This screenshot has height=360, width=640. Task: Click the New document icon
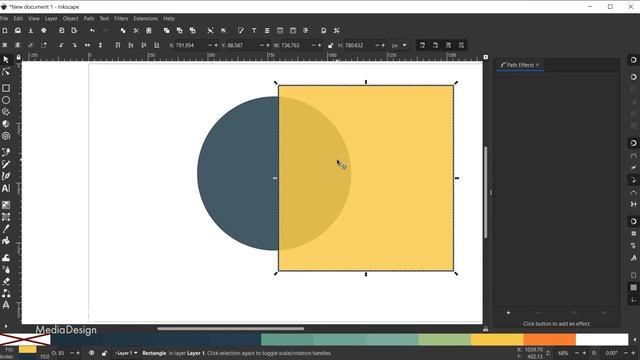[5, 31]
